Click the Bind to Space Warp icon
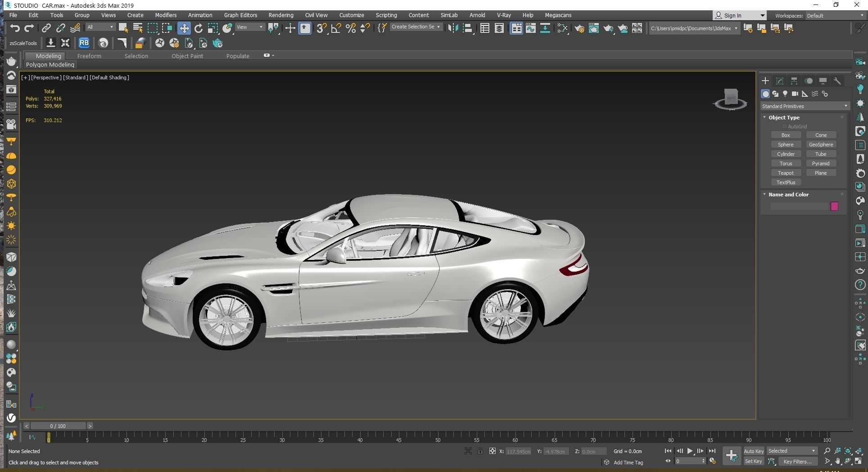Image resolution: width=868 pixels, height=472 pixels. [75, 28]
